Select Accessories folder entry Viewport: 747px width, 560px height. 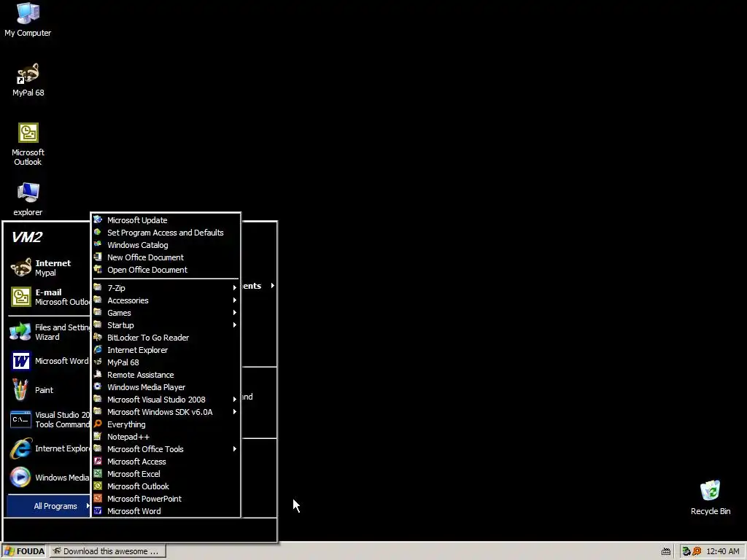pos(166,300)
